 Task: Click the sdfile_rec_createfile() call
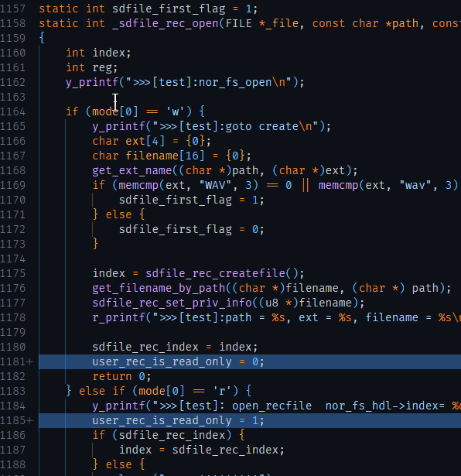[x=225, y=273]
